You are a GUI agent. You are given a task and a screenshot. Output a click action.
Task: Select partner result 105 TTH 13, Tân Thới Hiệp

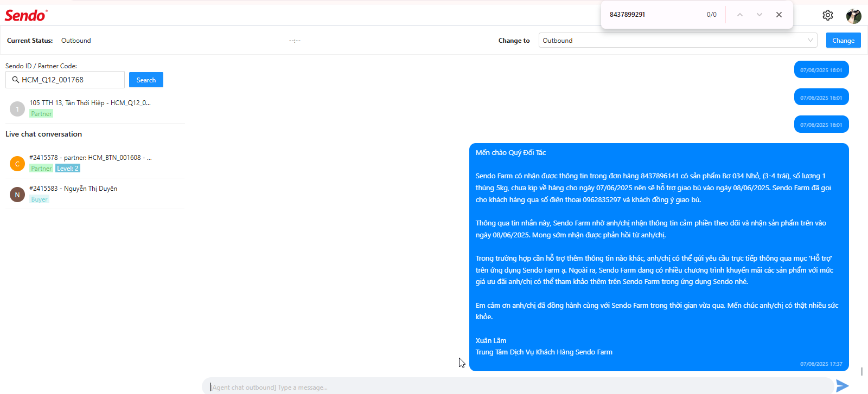tap(95, 108)
